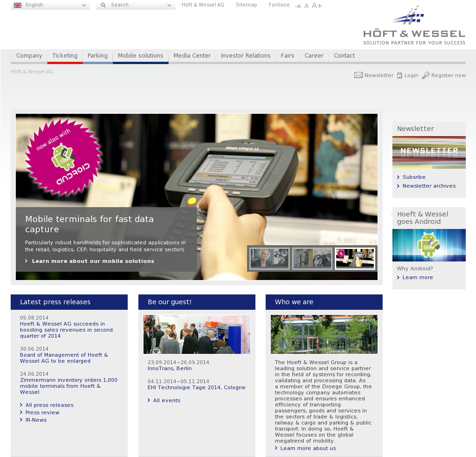This screenshot has height=457, width=476.
Task: Click the UK flag language icon
Action: coord(18,5)
